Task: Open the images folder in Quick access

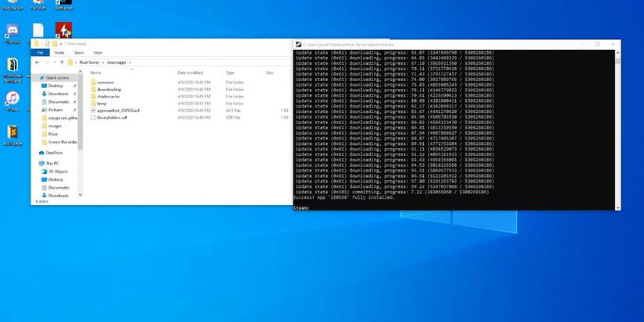Action: (52, 126)
